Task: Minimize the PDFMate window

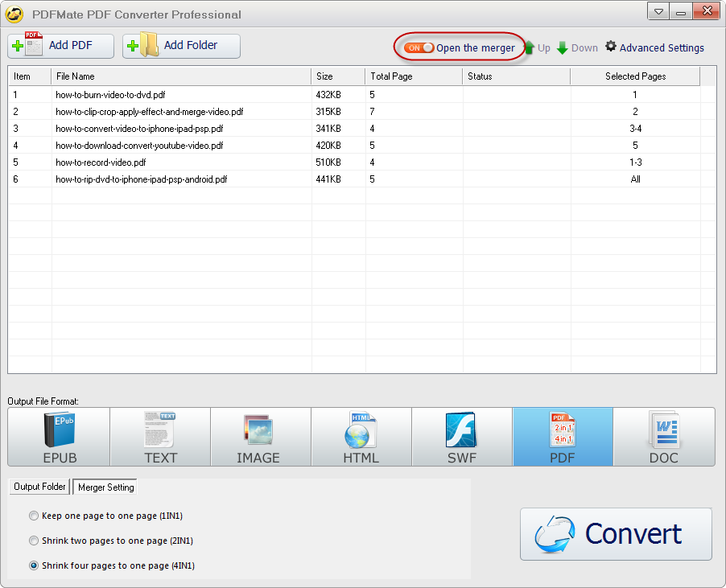Action: (x=681, y=11)
